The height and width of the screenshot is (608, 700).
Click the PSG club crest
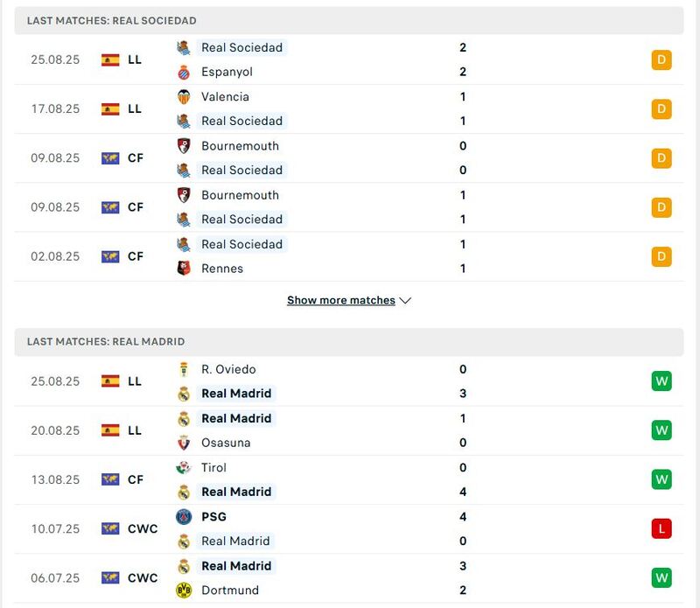pos(184,517)
